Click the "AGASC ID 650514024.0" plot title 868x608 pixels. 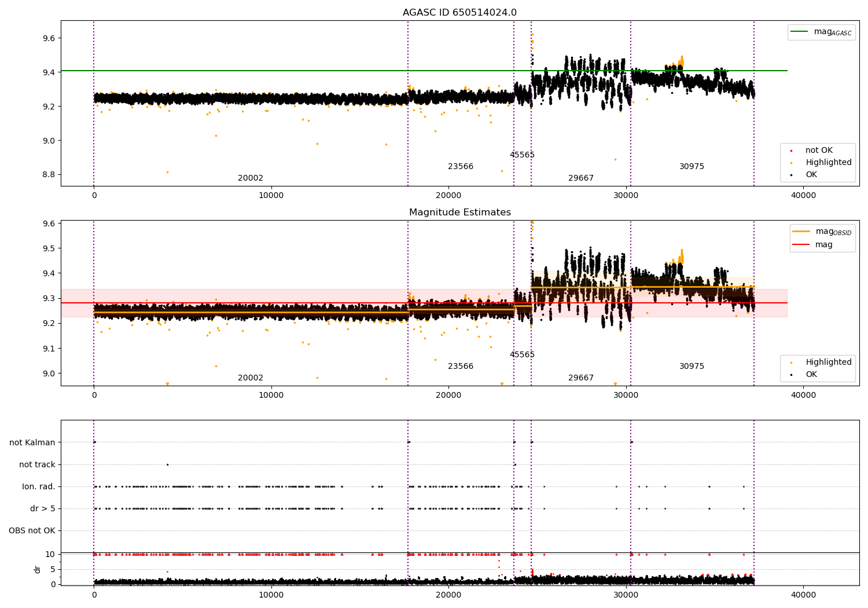[459, 13]
